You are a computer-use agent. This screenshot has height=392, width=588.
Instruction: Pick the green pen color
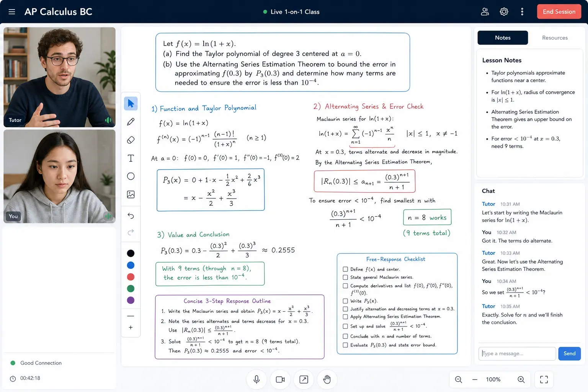131,288
